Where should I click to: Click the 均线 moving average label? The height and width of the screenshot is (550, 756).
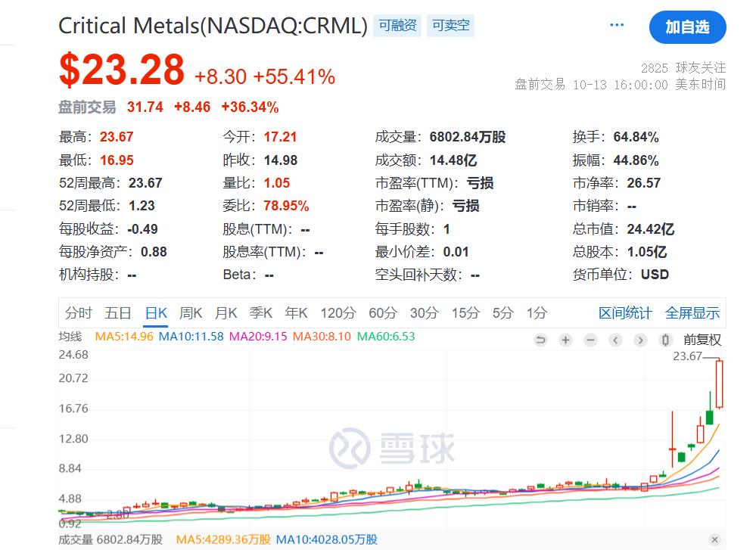70,337
